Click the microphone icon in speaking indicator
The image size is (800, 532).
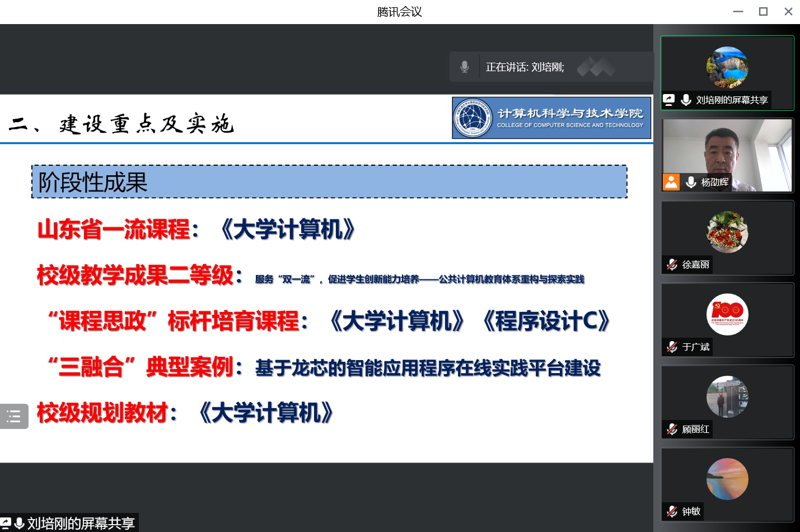click(464, 67)
